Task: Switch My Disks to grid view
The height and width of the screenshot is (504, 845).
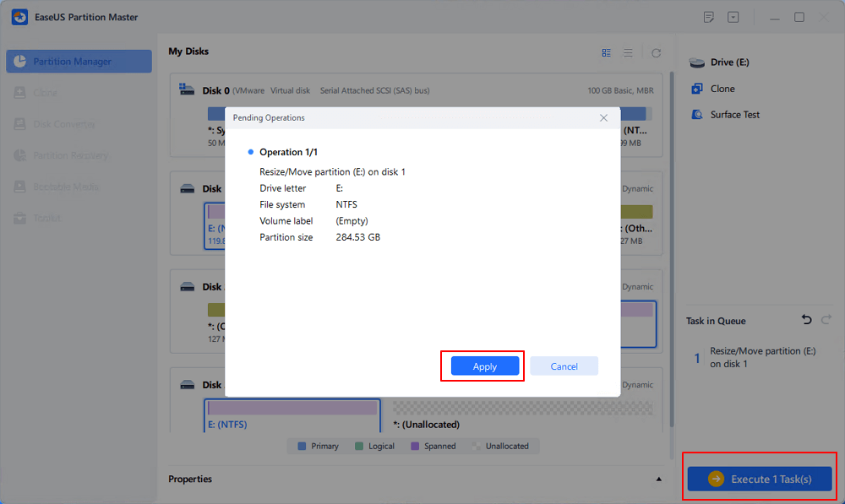Action: pyautogui.click(x=606, y=53)
